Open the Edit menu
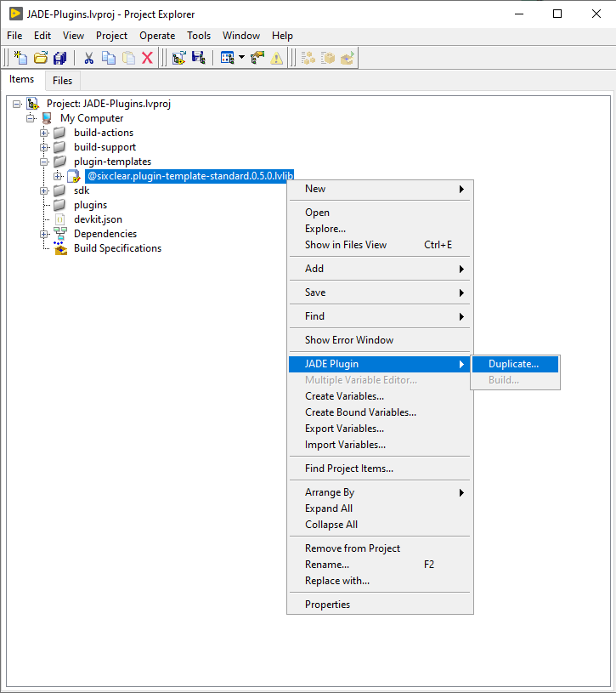Viewport: 616px width, 693px height. pos(42,36)
